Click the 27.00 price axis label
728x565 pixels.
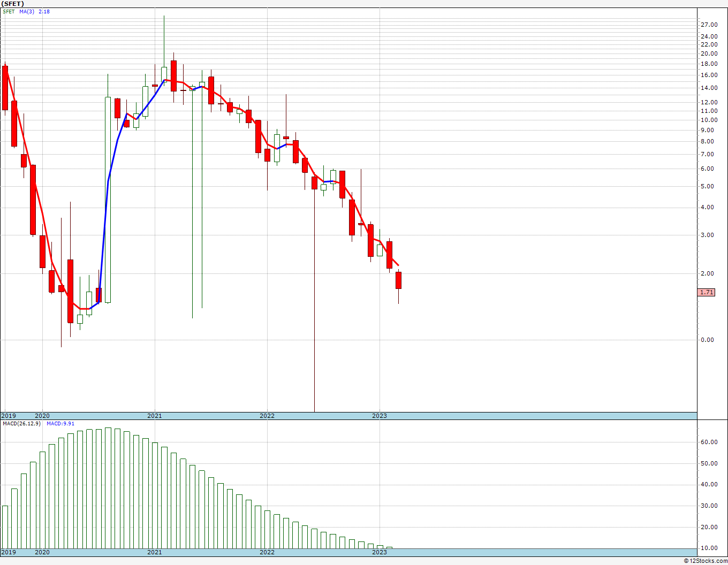click(709, 25)
